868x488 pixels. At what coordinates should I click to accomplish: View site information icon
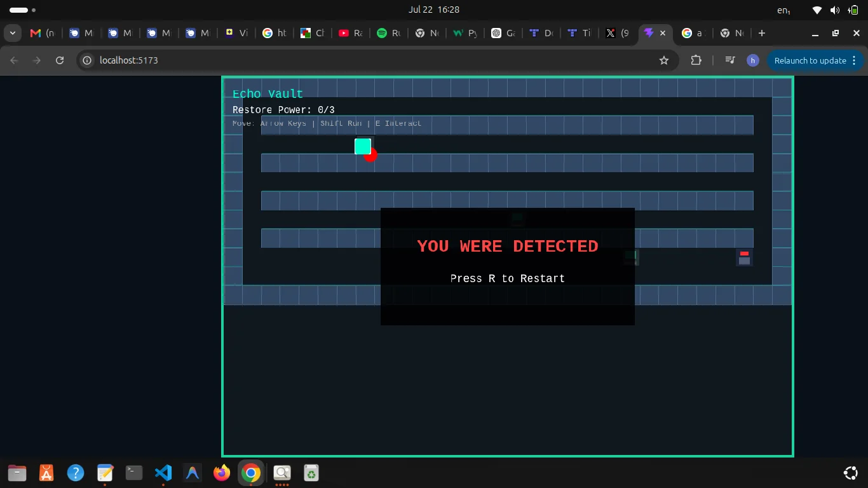[88, 60]
